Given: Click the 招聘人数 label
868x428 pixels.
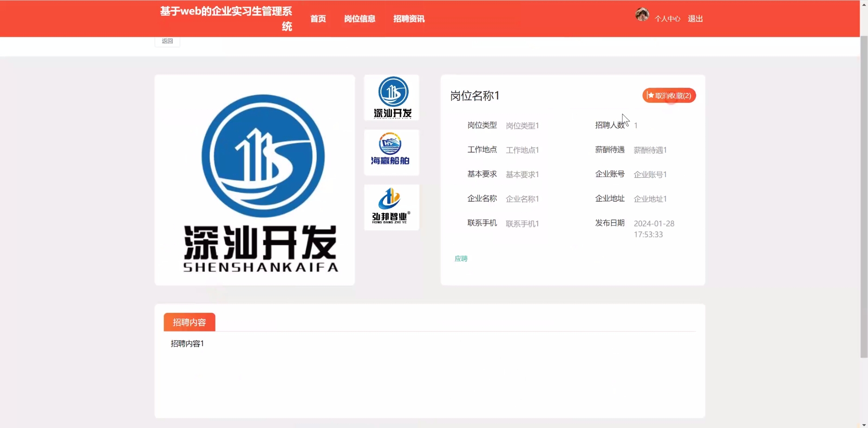Looking at the screenshot, I should click(610, 125).
